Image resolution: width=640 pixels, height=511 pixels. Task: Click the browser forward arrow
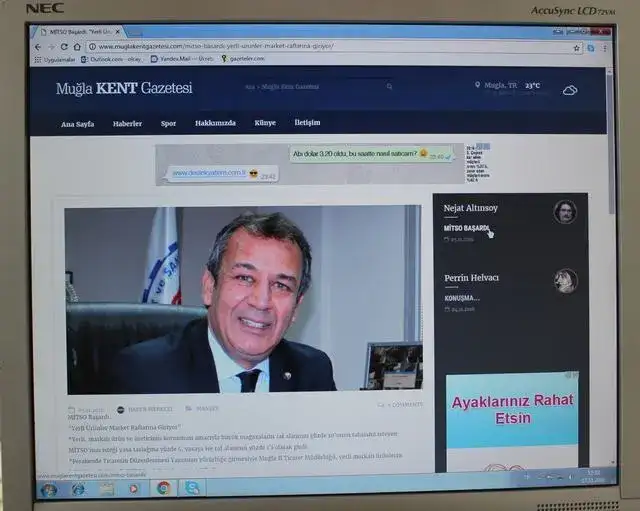click(51, 47)
